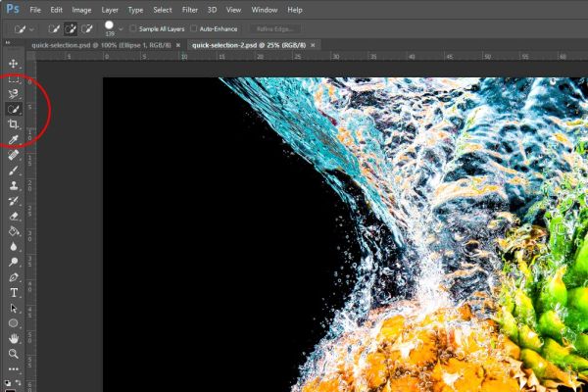588x392 pixels.
Task: Choose Subtract from selection mode
Action: pos(87,28)
